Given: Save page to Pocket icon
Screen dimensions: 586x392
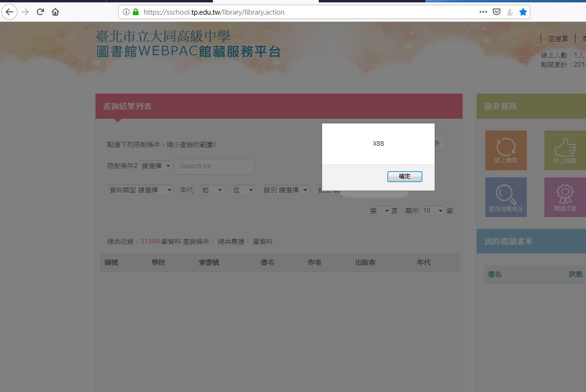Looking at the screenshot, I should pyautogui.click(x=497, y=12).
